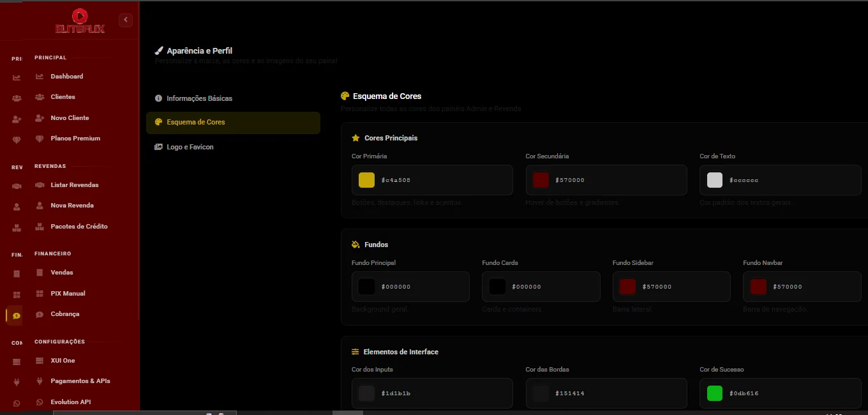This screenshot has width=868, height=415.
Task: Open the Cor dos Inputs dark swatch
Action: [x=366, y=393]
